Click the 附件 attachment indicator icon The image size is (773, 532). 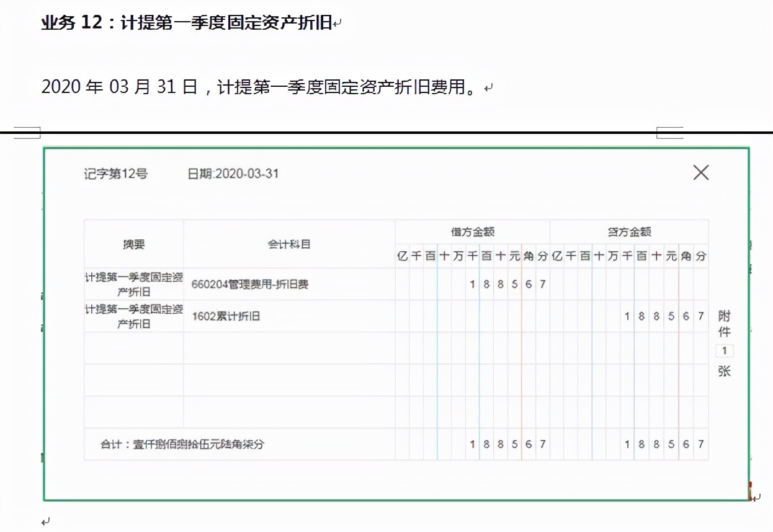click(724, 322)
